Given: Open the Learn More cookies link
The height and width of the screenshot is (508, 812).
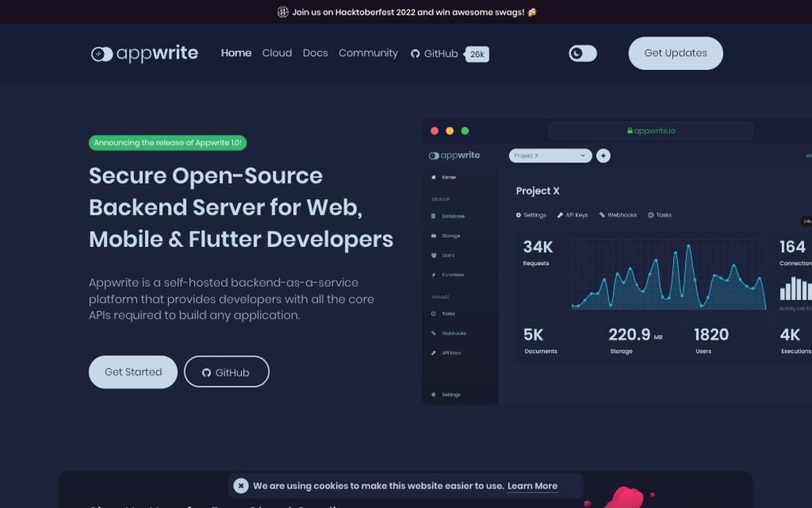Looking at the screenshot, I should [x=533, y=485].
